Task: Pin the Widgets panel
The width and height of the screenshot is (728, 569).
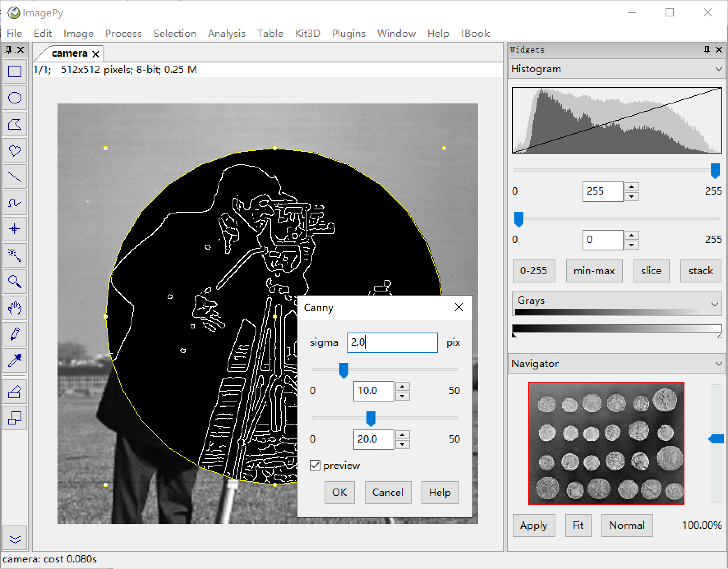Action: (x=707, y=50)
